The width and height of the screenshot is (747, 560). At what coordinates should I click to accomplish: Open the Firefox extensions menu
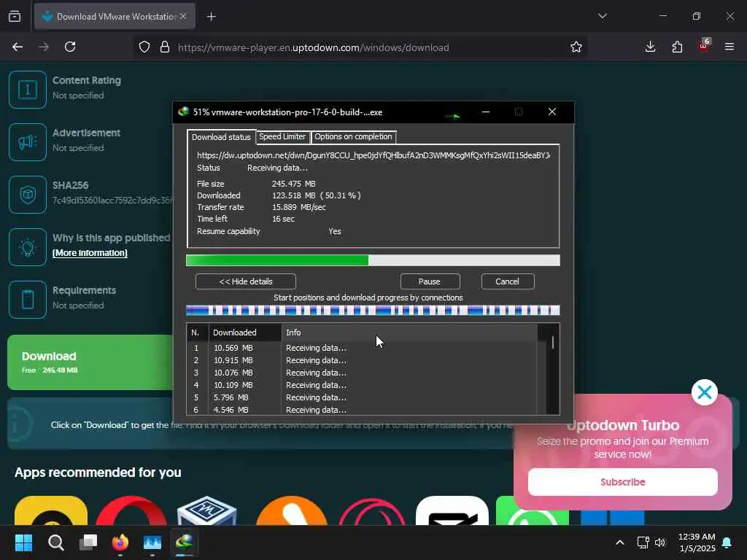click(677, 47)
